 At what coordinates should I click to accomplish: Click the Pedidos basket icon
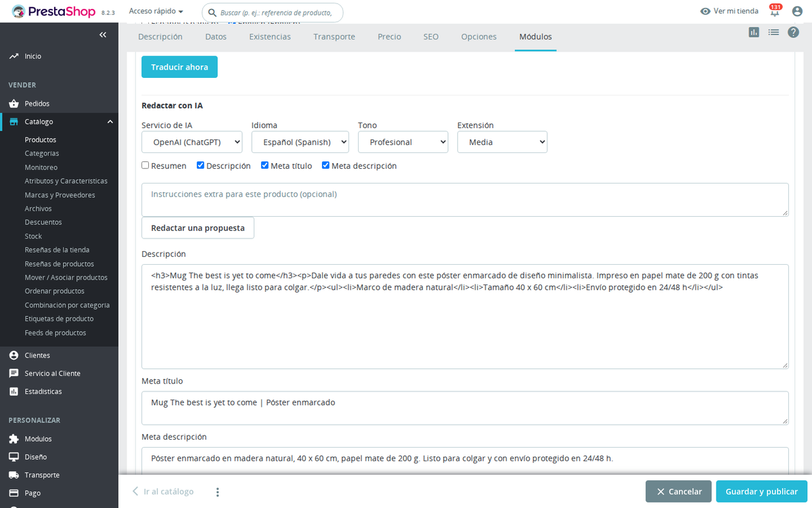click(x=14, y=104)
